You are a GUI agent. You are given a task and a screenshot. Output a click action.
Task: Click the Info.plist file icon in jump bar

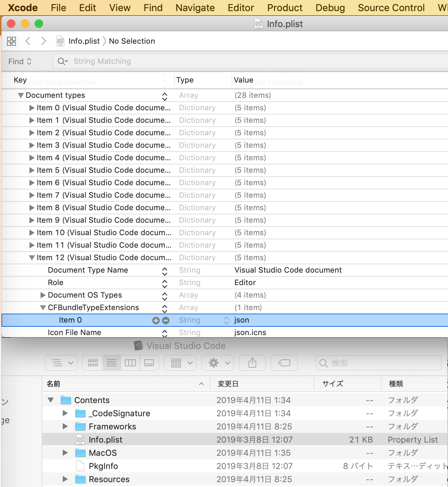[60, 41]
